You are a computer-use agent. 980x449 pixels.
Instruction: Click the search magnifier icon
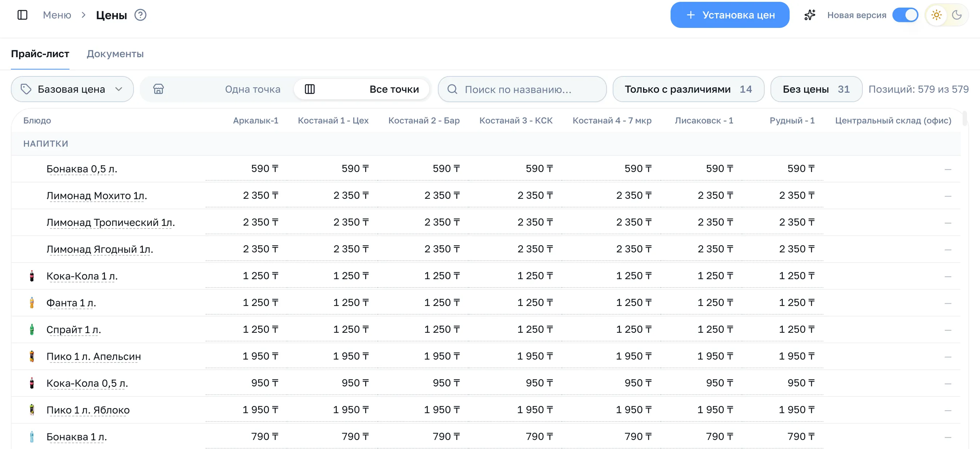coord(452,89)
